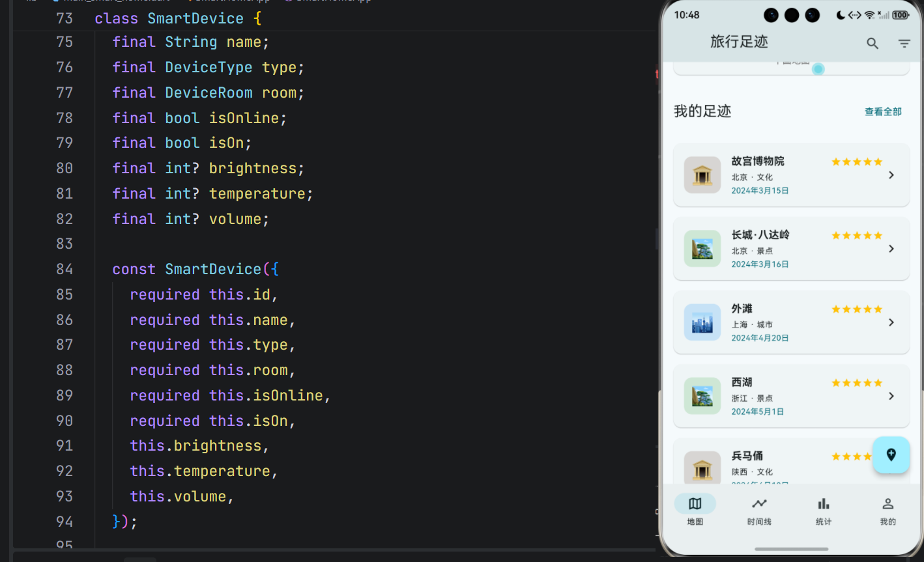The width and height of the screenshot is (924, 562).
Task: Click the 'required this.id,' code line
Action: point(204,294)
